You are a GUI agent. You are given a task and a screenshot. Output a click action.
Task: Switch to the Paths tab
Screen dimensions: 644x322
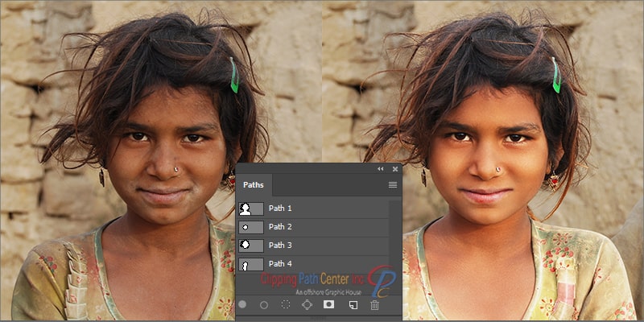click(x=254, y=185)
